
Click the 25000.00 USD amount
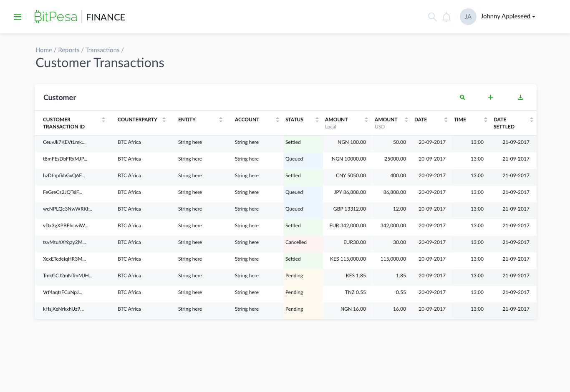click(395, 159)
